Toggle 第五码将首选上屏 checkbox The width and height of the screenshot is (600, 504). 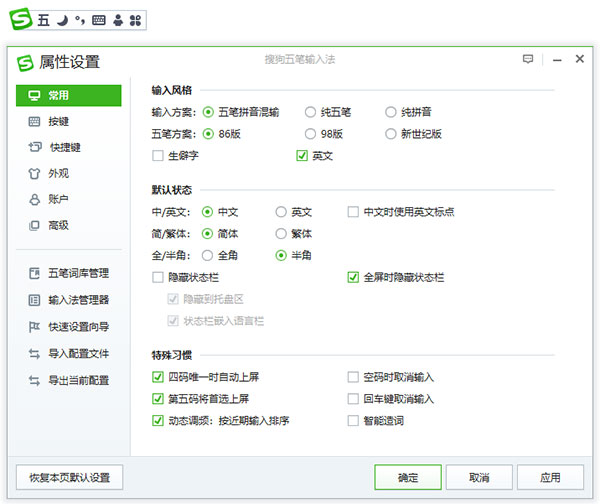tap(158, 399)
